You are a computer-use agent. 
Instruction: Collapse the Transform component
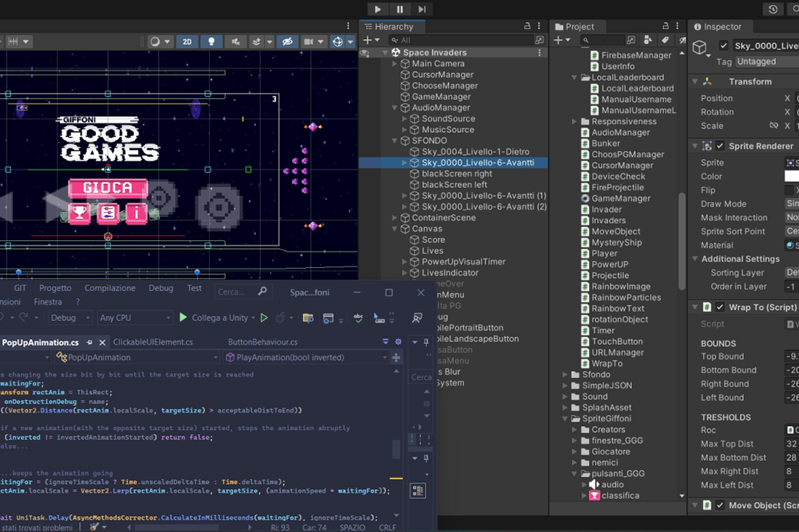click(694, 81)
